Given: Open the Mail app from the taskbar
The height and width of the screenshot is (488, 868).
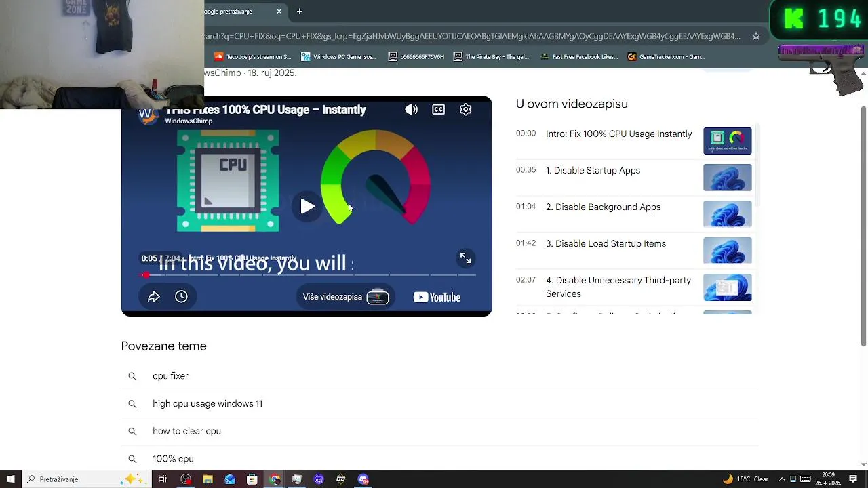Looking at the screenshot, I should [230, 479].
